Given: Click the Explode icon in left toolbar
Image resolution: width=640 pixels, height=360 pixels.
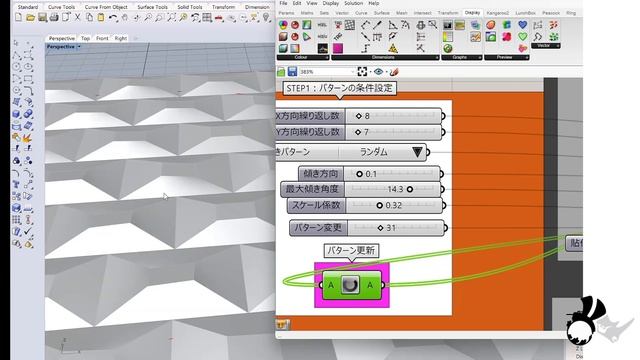Looking at the screenshot, I should (x=28, y=138).
